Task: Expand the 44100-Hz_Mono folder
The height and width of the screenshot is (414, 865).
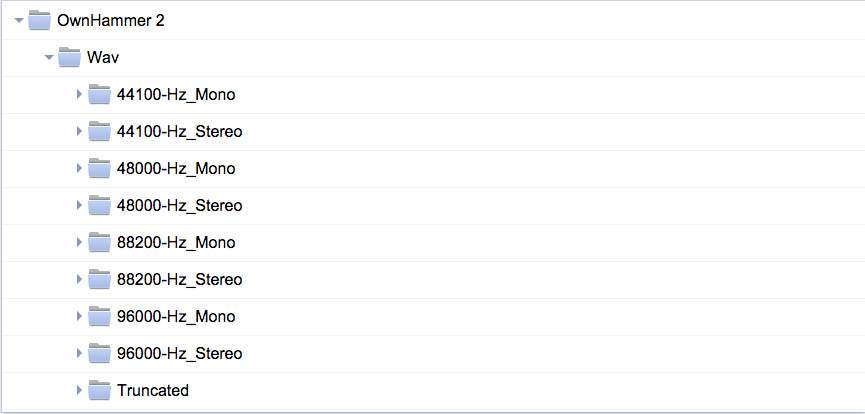Action: pyautogui.click(x=79, y=95)
